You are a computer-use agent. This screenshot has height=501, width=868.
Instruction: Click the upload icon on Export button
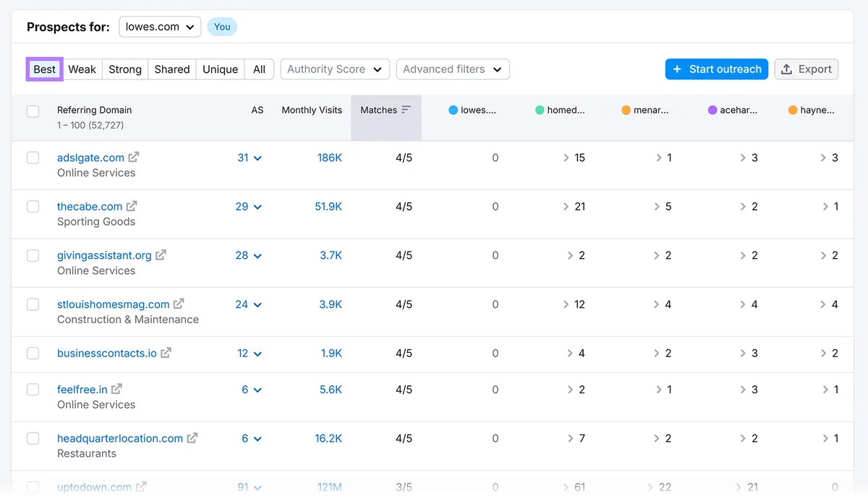click(x=787, y=69)
